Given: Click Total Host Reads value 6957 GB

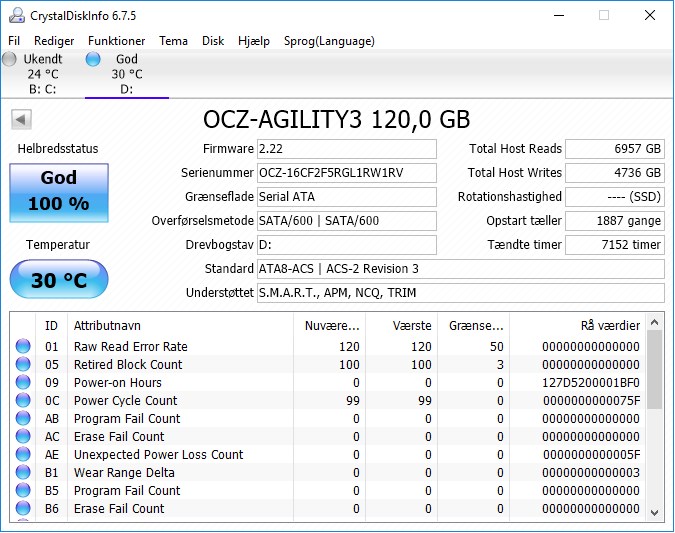Looking at the screenshot, I should pos(615,149).
